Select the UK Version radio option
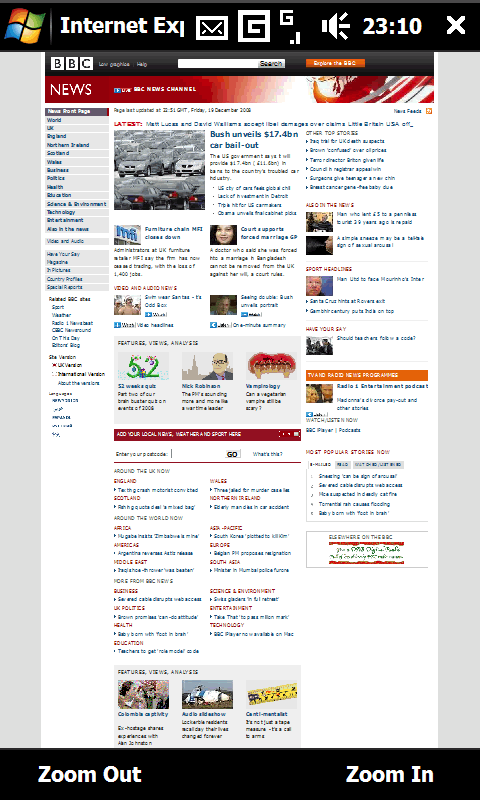This screenshot has height=800, width=480. pos(54,365)
